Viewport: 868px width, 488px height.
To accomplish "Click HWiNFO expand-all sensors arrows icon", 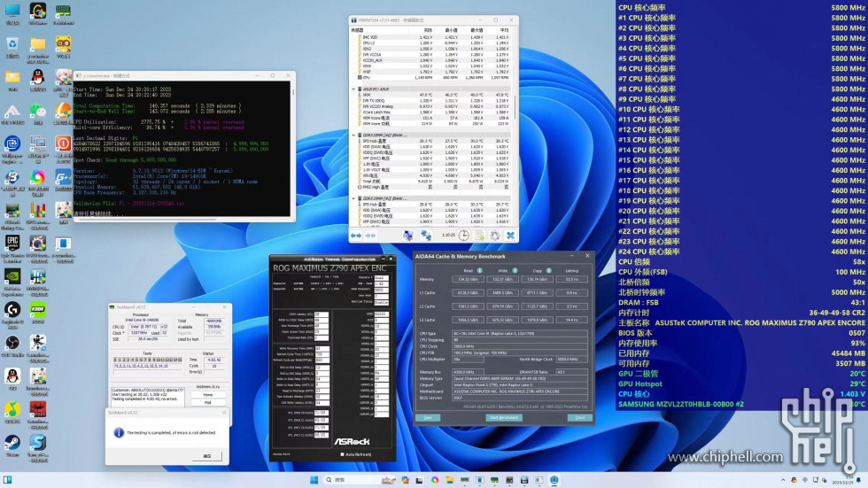I will point(355,236).
